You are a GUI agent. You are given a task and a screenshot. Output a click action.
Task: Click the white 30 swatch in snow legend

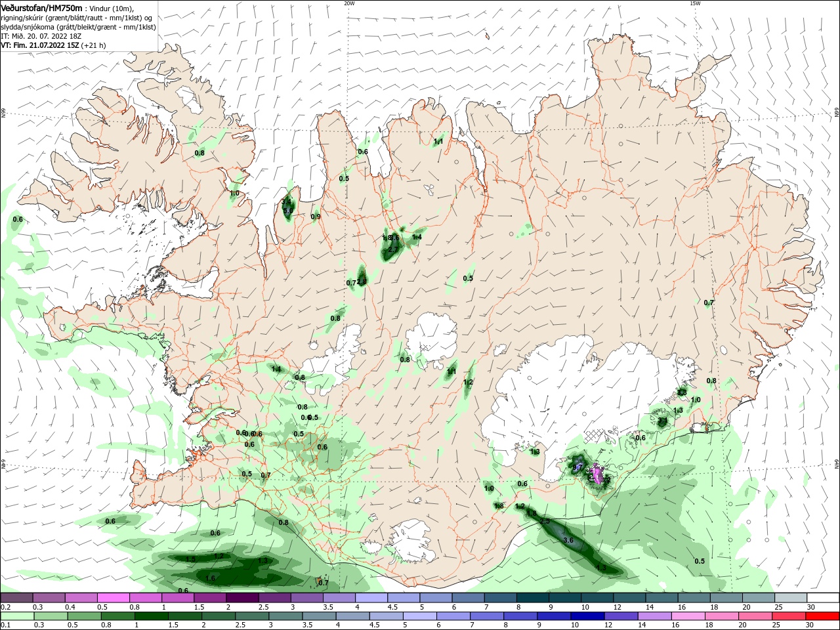tap(823, 597)
